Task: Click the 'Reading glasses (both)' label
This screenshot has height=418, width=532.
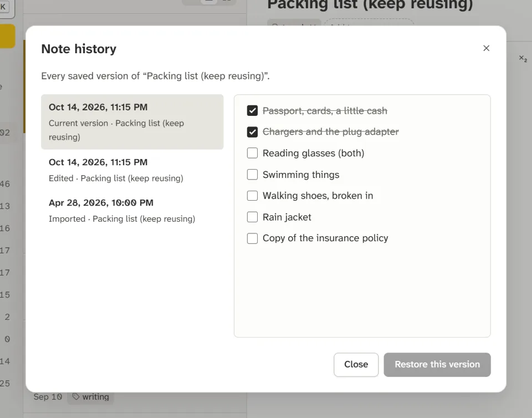Action: click(314, 153)
